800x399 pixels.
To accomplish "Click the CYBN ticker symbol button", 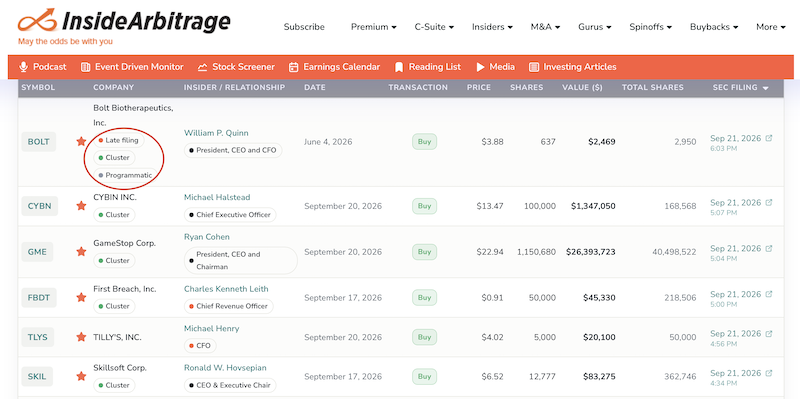I will (x=39, y=206).
